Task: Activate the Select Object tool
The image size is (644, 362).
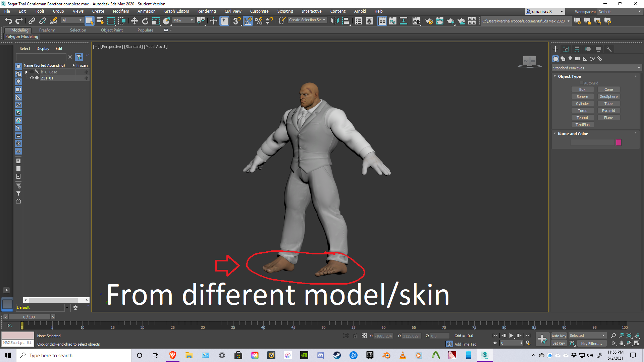Action: pyautogui.click(x=89, y=21)
